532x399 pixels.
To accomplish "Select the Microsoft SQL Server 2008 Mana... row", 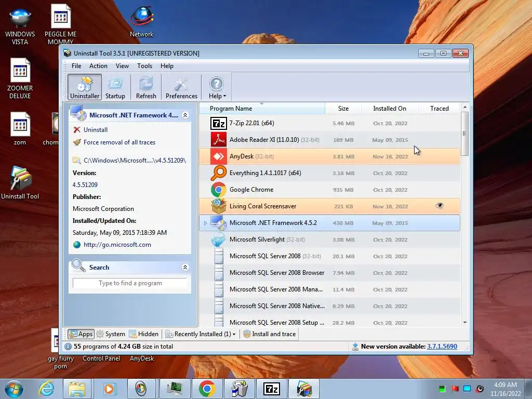I will coord(330,289).
